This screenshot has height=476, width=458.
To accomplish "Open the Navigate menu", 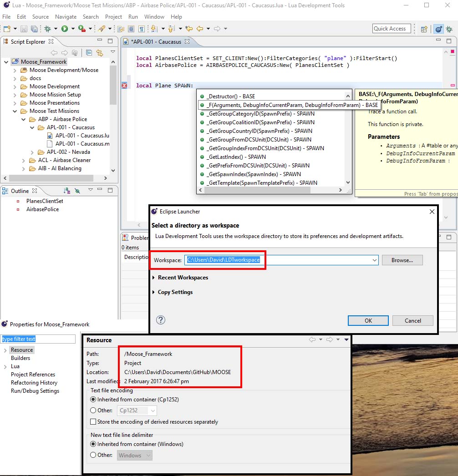I will click(x=66, y=17).
